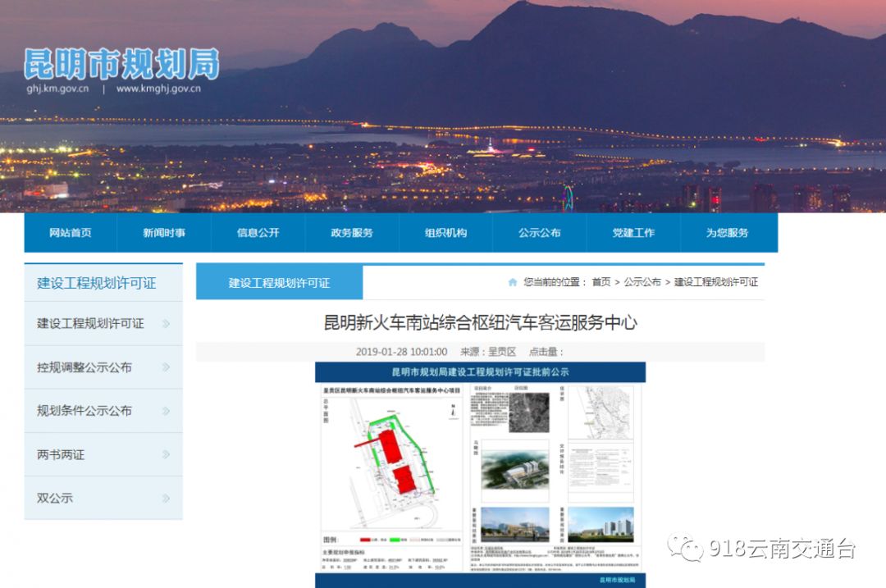Image resolution: width=886 pixels, height=588 pixels.
Task: Switch to the 建设工程规划许可证 content tab
Action: click(x=277, y=281)
